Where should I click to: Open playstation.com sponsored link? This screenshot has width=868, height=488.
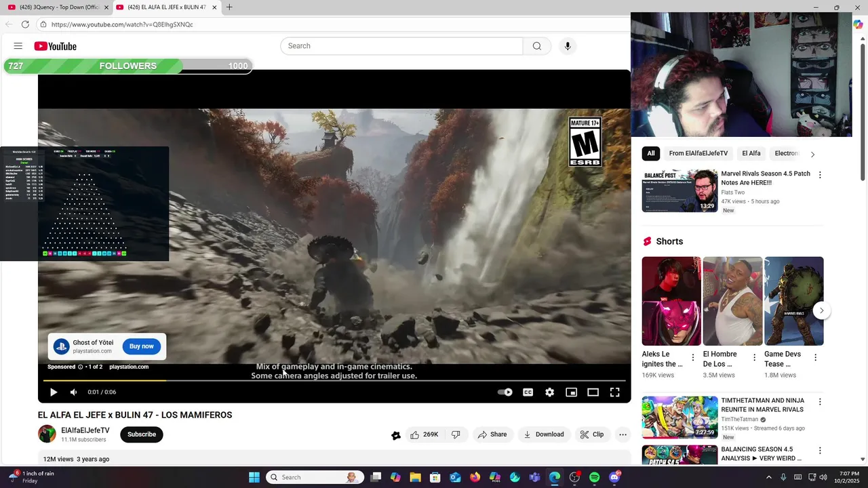(129, 367)
